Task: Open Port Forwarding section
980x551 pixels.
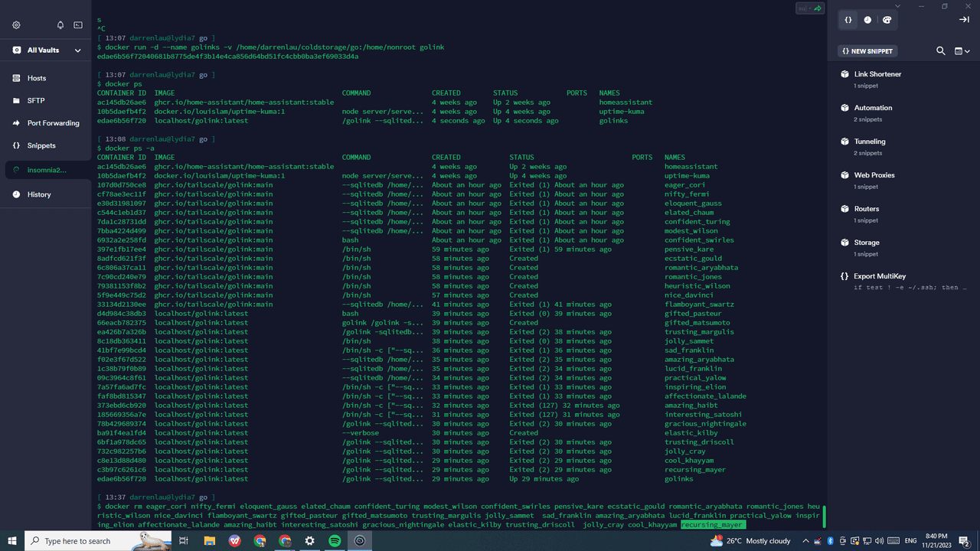Action: point(53,123)
